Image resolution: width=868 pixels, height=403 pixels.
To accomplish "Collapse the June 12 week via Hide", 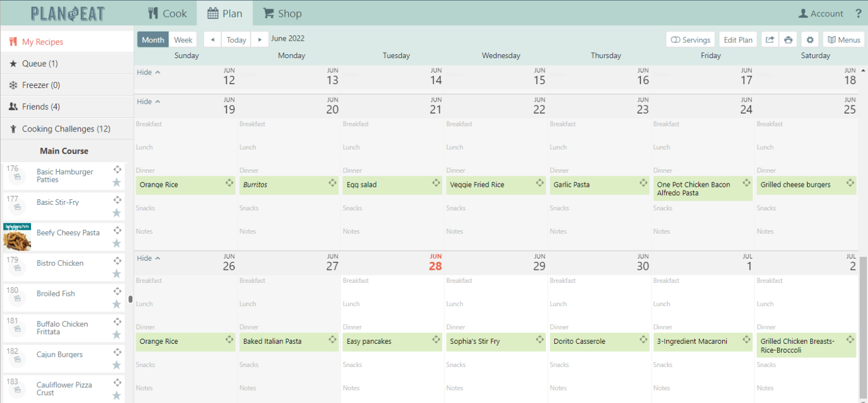I will 147,72.
